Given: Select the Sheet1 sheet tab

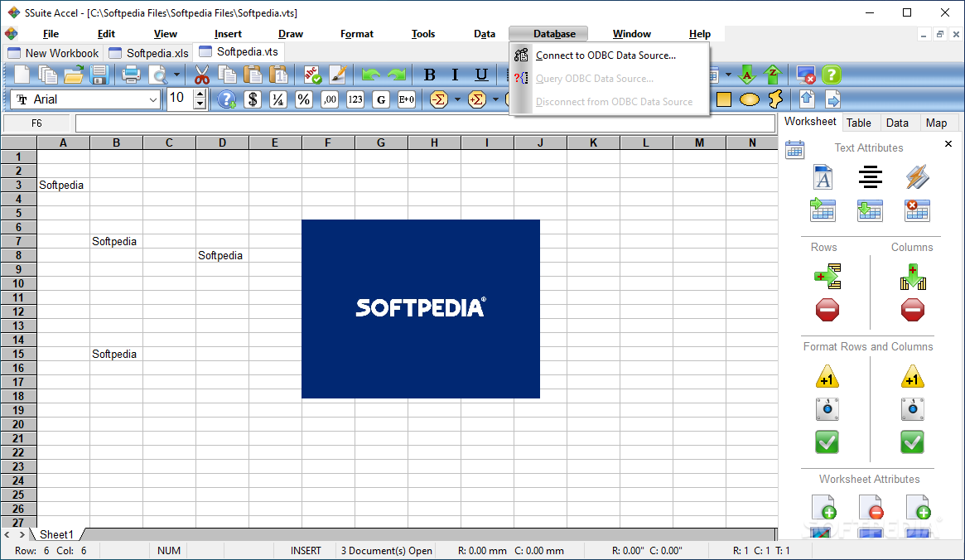Looking at the screenshot, I should coord(56,534).
